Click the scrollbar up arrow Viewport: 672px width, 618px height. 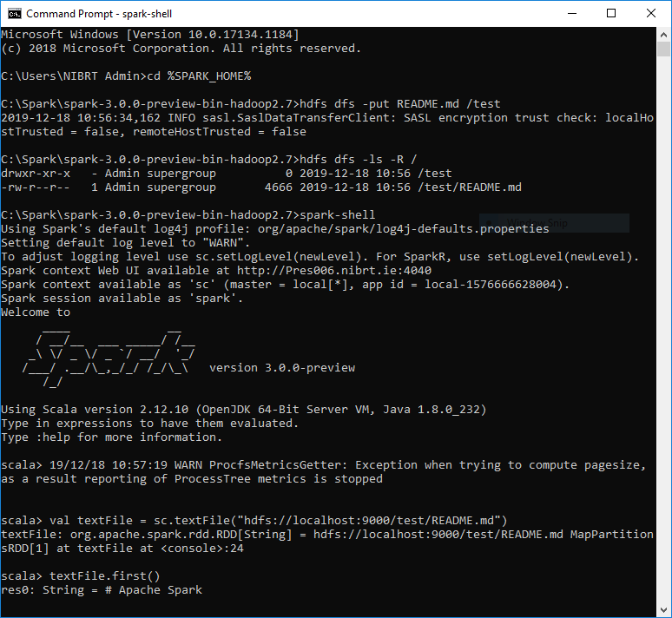[664, 34]
